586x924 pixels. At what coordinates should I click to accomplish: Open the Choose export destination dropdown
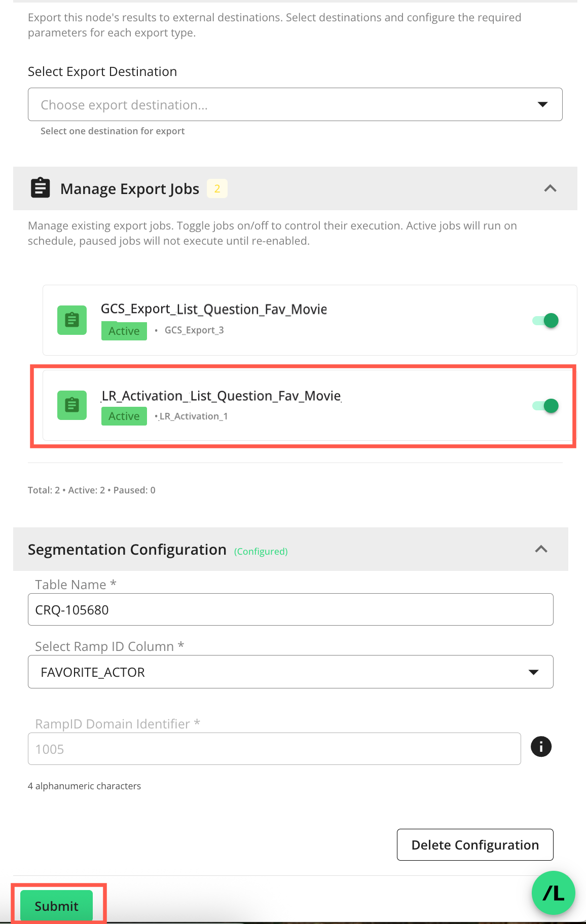(x=295, y=104)
